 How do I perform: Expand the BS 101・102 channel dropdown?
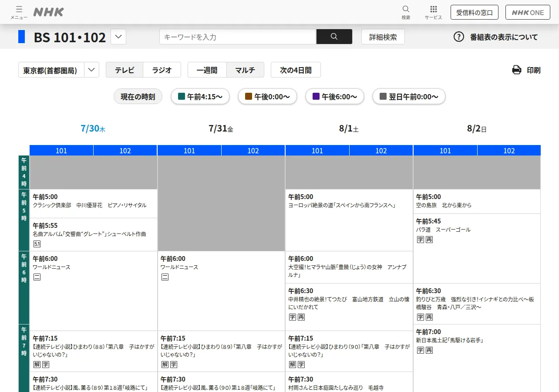pyautogui.click(x=118, y=37)
